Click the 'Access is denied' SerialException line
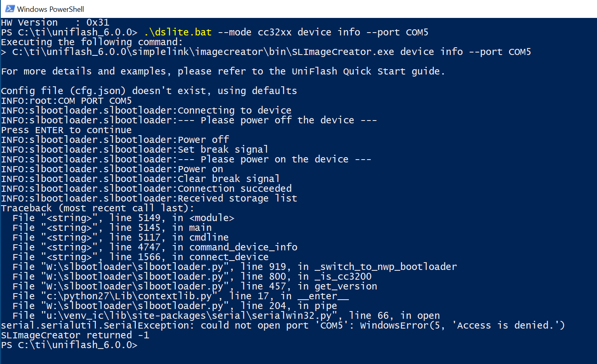Screen dimensions: 597x364 click(283, 325)
